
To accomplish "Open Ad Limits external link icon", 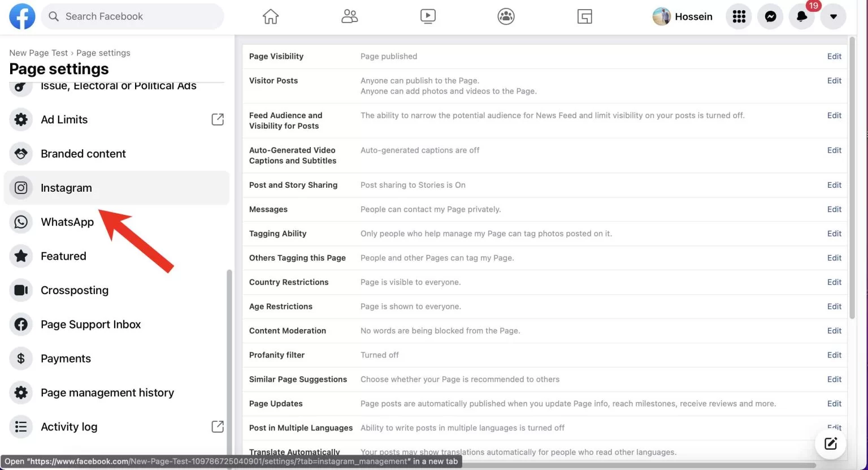I will pyautogui.click(x=218, y=119).
